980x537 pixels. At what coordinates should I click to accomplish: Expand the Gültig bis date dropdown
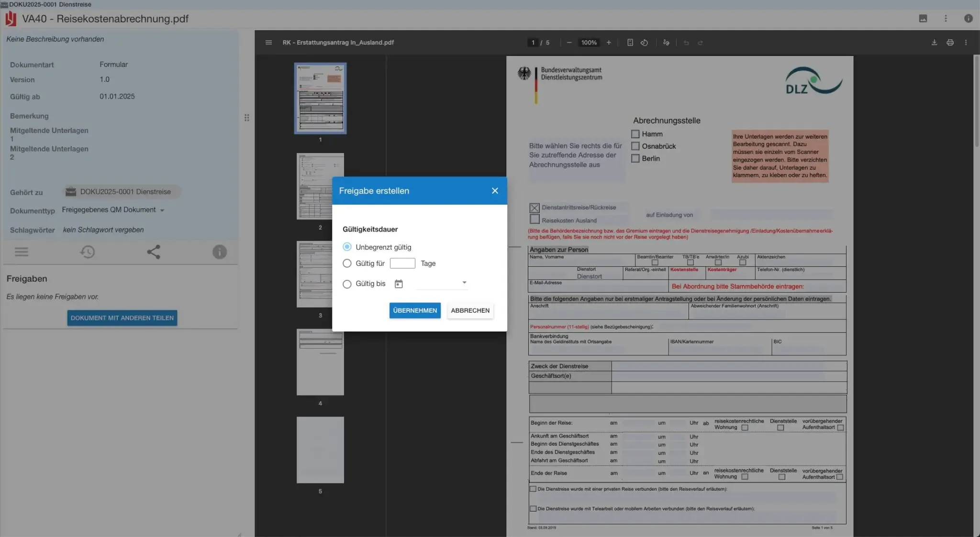464,283
